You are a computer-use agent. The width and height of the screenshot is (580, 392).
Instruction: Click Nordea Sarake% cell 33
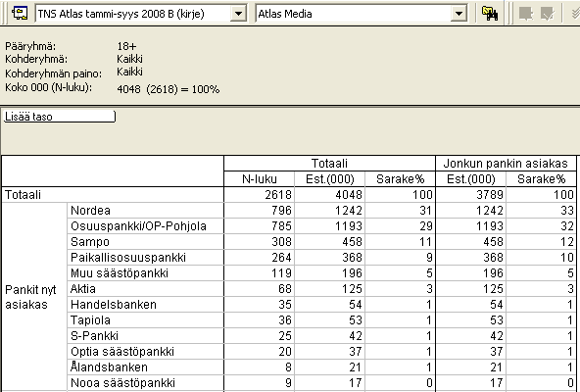click(541, 211)
